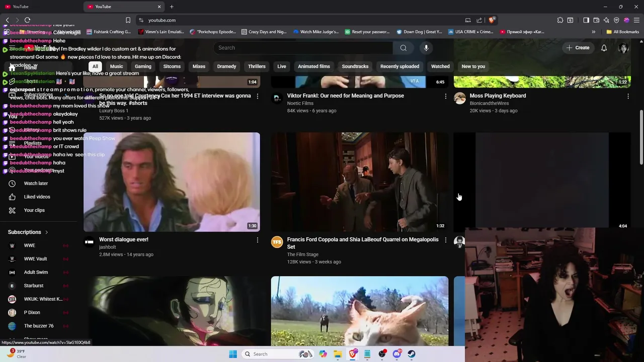Open options menu for Coppola and LaBeouf video
The width and height of the screenshot is (644, 362).
coord(445,240)
